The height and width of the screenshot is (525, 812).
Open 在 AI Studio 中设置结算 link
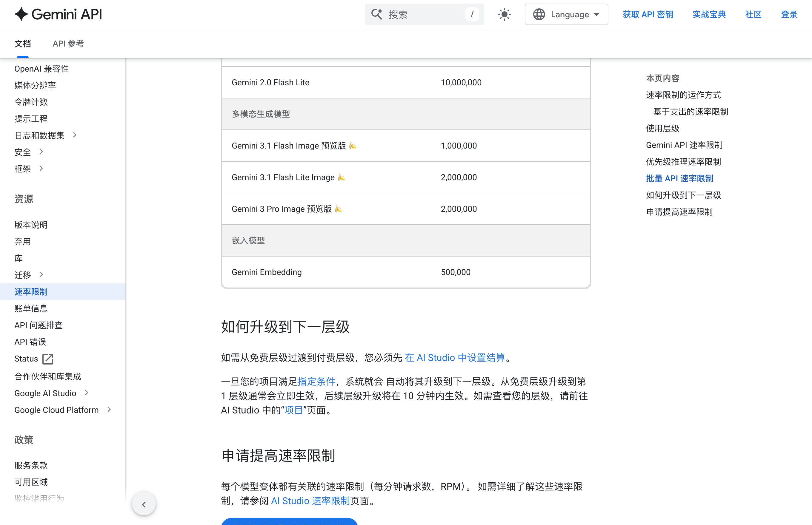coord(455,358)
